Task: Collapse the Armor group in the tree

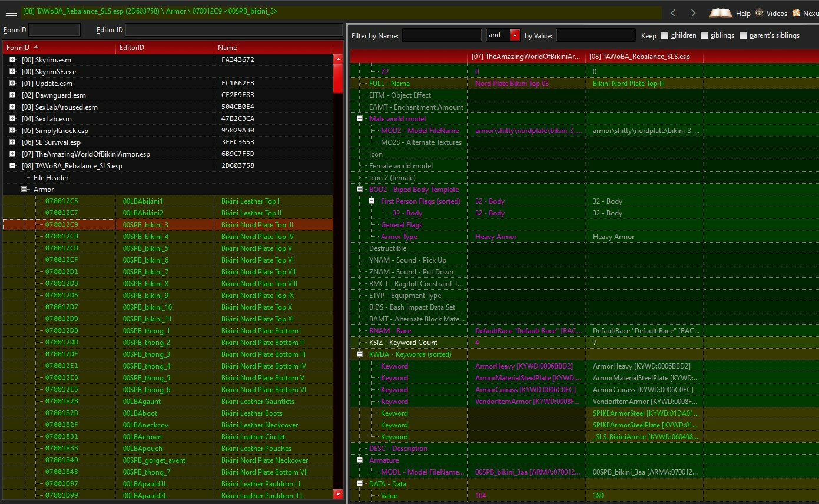Action: pos(24,189)
